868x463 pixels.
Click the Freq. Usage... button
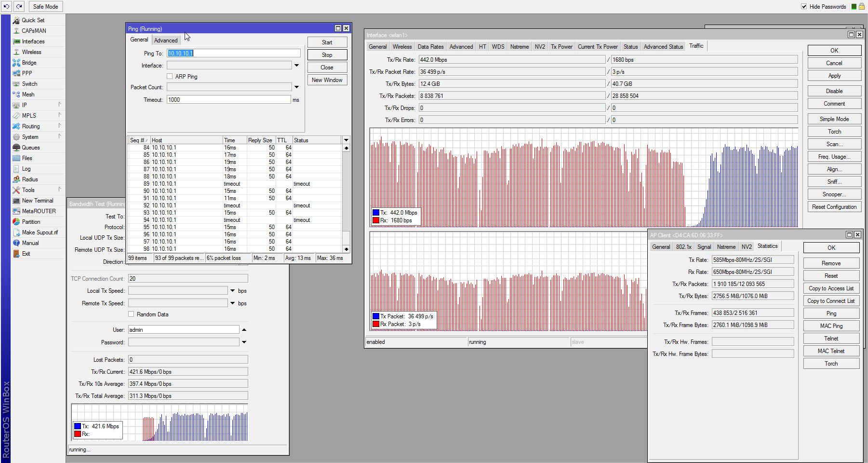834,157
